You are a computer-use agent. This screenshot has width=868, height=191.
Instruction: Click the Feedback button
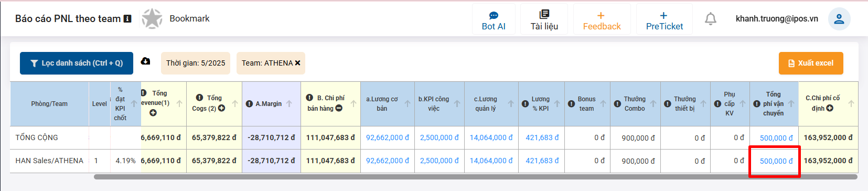[602, 20]
